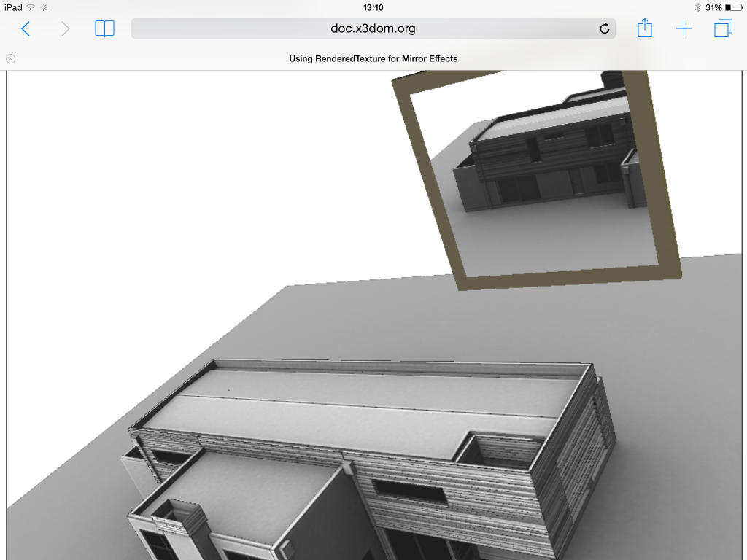Tap the title Using RenderedTexture for Mirror Effects

[x=373, y=58]
